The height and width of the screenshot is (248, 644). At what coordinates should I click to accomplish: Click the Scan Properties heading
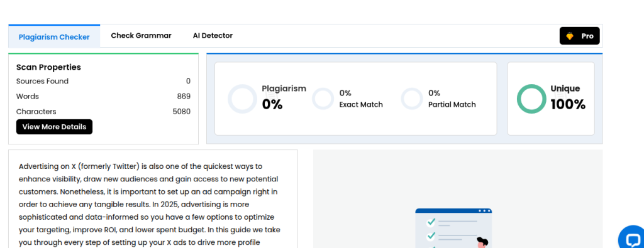pos(48,67)
